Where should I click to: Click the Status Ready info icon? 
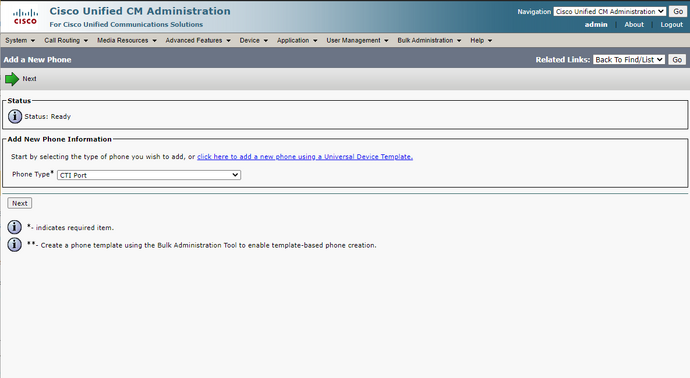coord(15,116)
